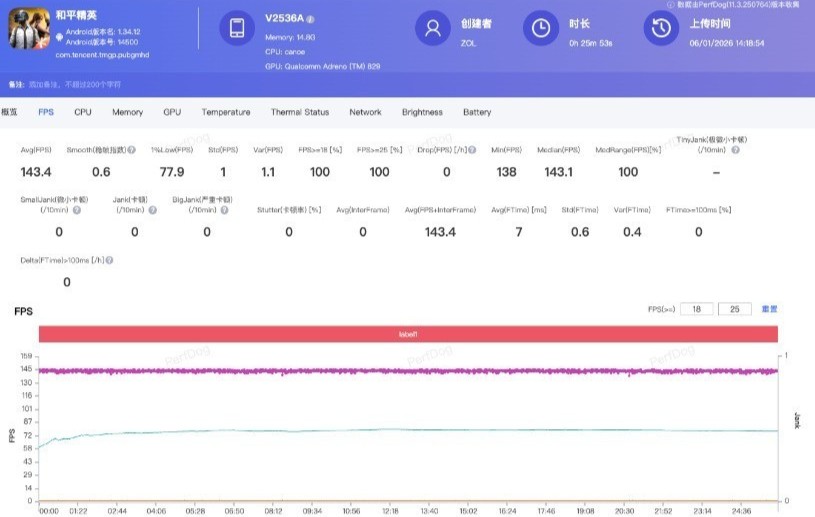The image size is (815, 517).
Task: Click the FPS threshold field showing 18
Action: coord(697,309)
